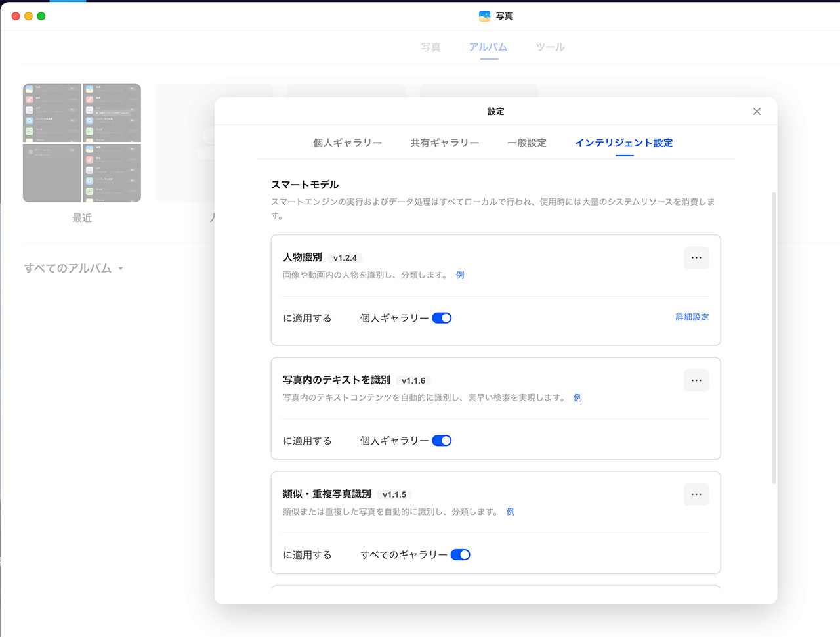Open the 共有ギャラリー settings tab

click(x=445, y=143)
